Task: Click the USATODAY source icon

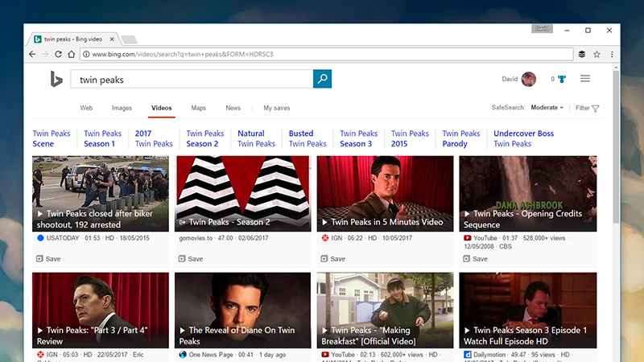Action: point(40,237)
